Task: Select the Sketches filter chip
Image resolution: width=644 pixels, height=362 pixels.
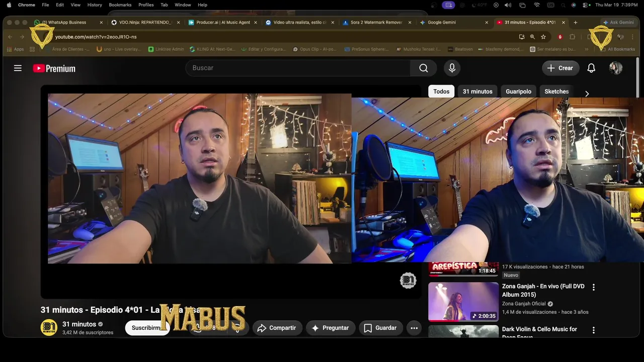Action: click(x=556, y=92)
